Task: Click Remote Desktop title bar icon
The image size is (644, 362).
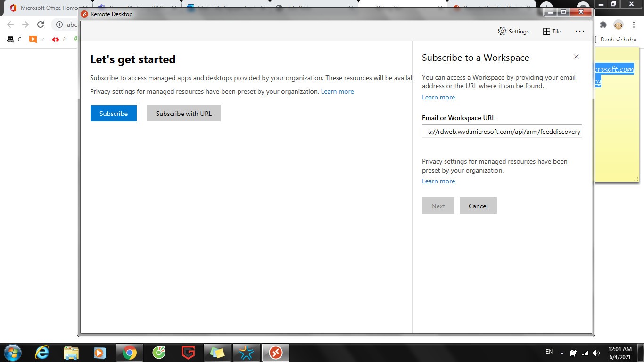Action: [x=84, y=14]
